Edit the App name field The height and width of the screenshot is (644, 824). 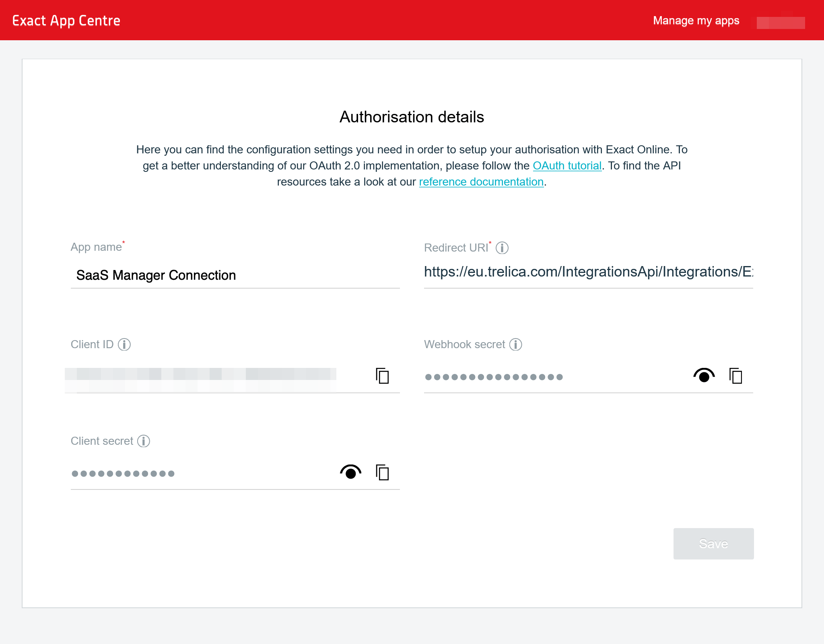coord(235,275)
